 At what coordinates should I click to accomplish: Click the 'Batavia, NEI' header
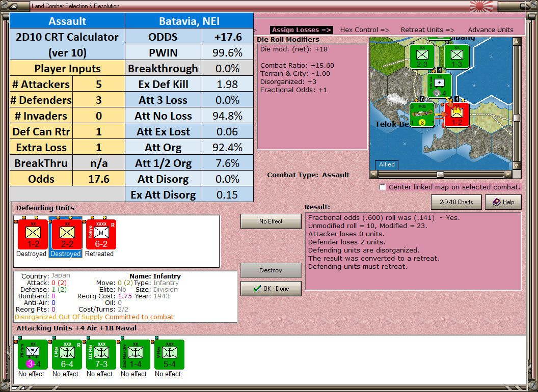tap(190, 21)
